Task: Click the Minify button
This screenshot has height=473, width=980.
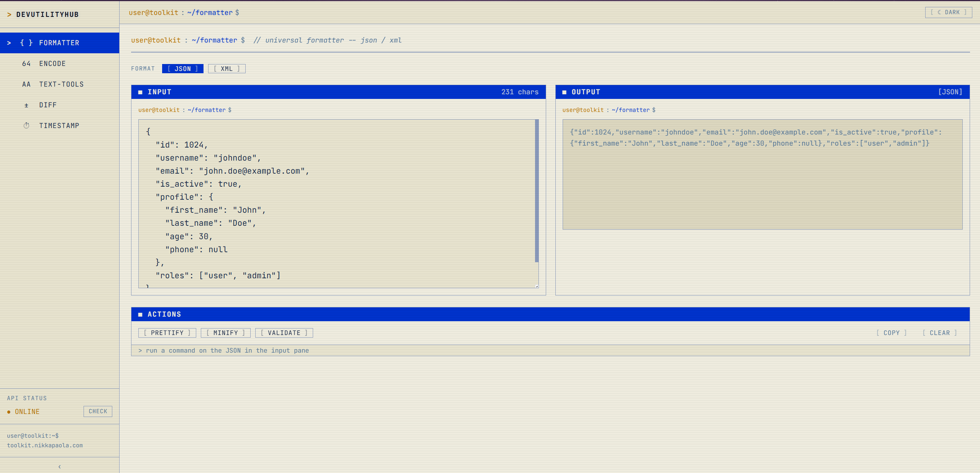Action: click(x=225, y=333)
